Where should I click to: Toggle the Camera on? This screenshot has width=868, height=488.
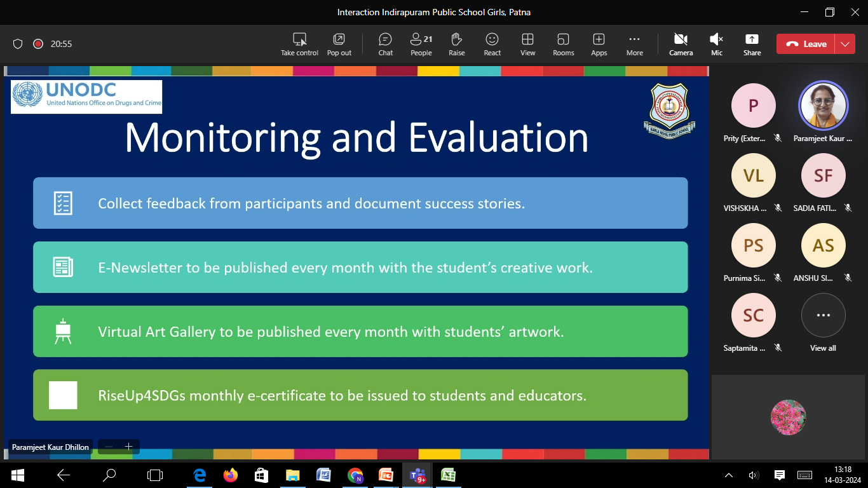coord(681,44)
